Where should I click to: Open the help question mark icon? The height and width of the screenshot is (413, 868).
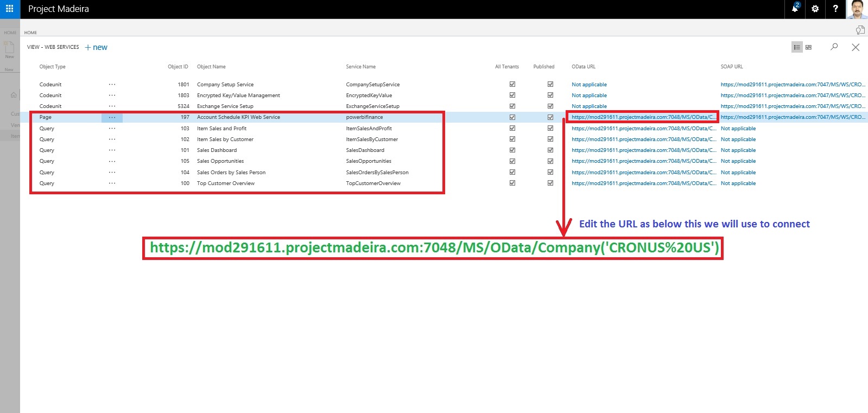coord(835,9)
